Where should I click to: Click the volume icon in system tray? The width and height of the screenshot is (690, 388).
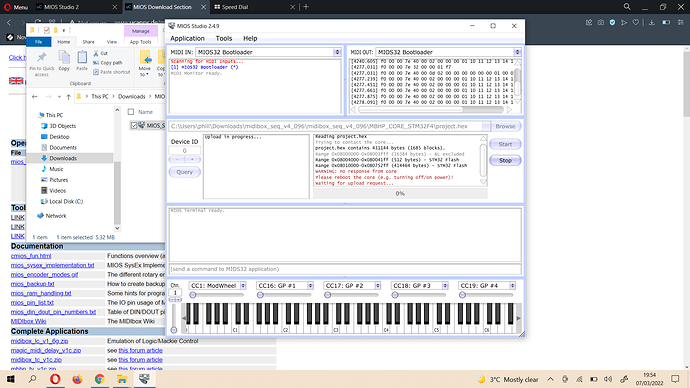tap(608, 379)
